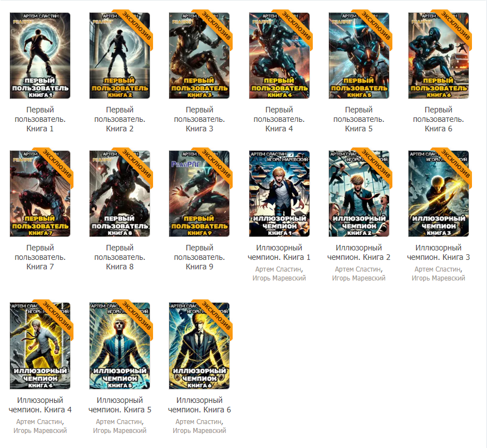This screenshot has width=487, height=448.
Task: Open authors link under Иллюзорный чемпион Книга 2
Action: pos(359,273)
